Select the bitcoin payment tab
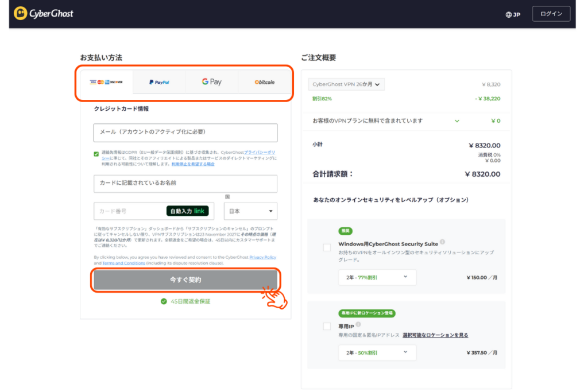This screenshot has height=392, width=588. tap(264, 82)
